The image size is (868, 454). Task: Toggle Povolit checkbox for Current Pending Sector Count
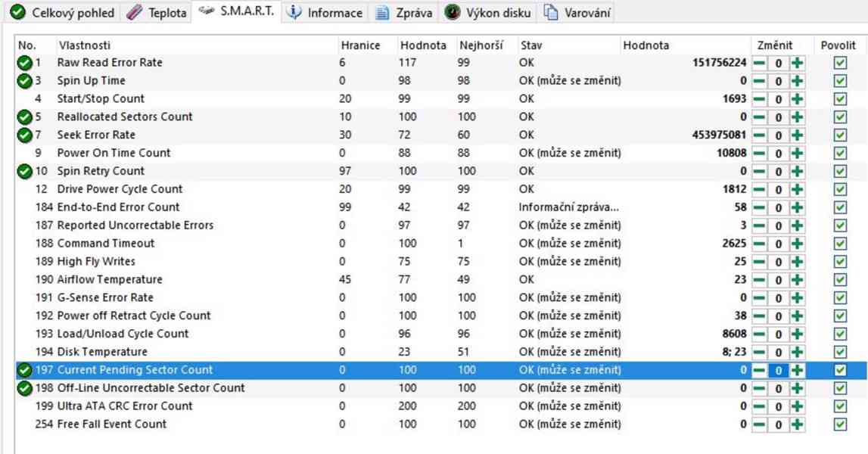click(x=840, y=371)
